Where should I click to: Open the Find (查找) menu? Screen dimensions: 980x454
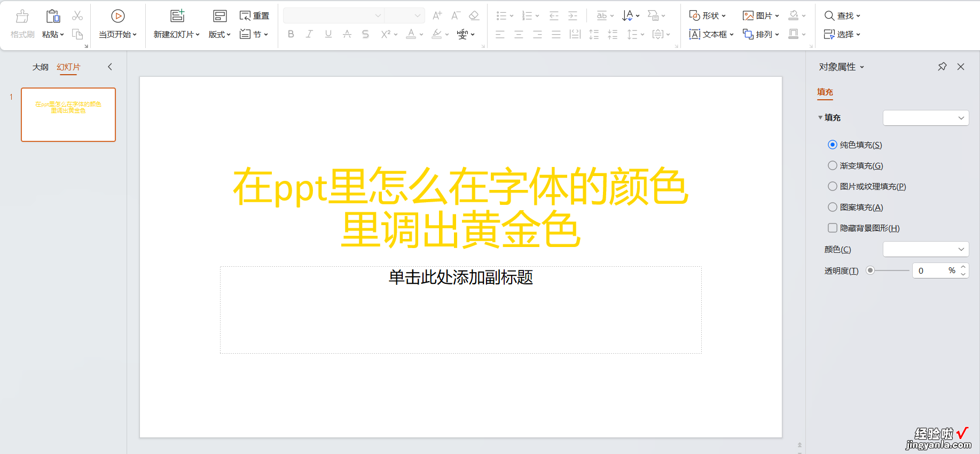(x=842, y=15)
